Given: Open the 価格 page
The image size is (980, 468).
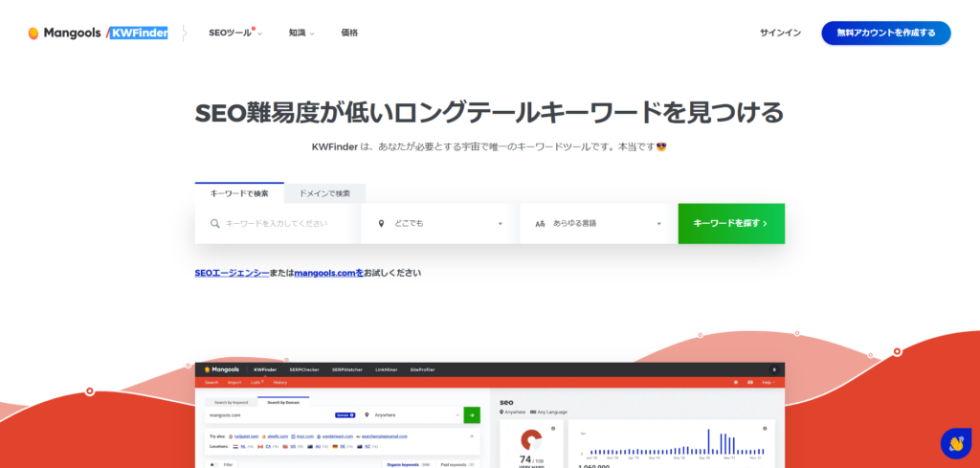Looking at the screenshot, I should click(x=349, y=33).
